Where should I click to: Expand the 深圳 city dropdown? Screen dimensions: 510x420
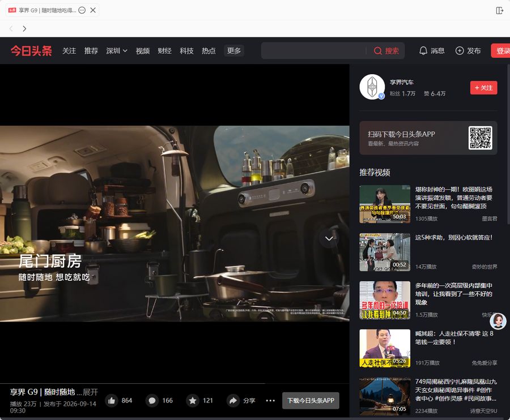[117, 51]
